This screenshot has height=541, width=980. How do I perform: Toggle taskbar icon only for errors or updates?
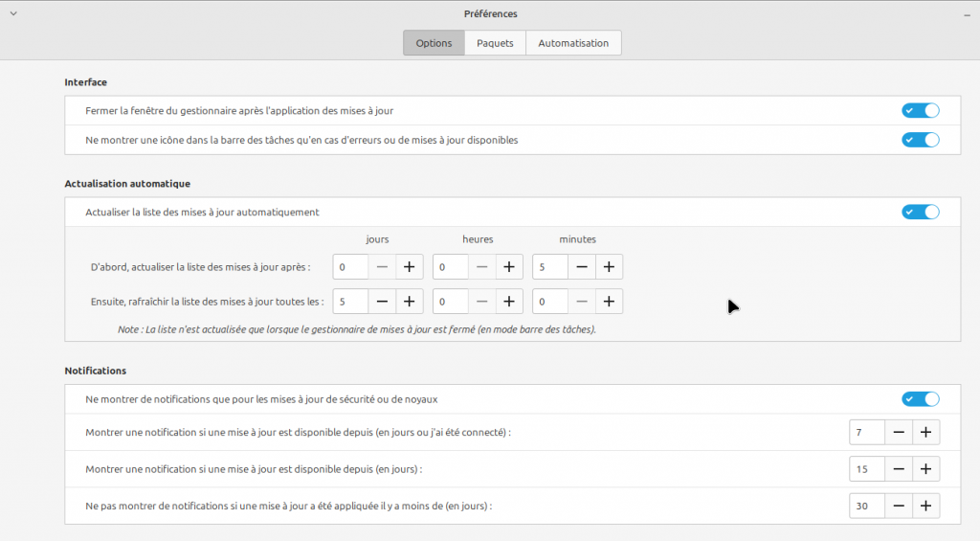pyautogui.click(x=920, y=140)
